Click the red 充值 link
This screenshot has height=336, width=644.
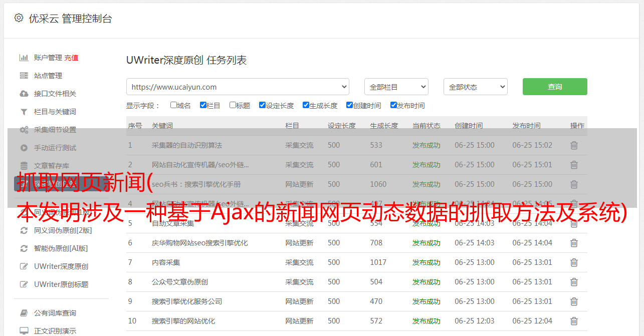click(71, 58)
